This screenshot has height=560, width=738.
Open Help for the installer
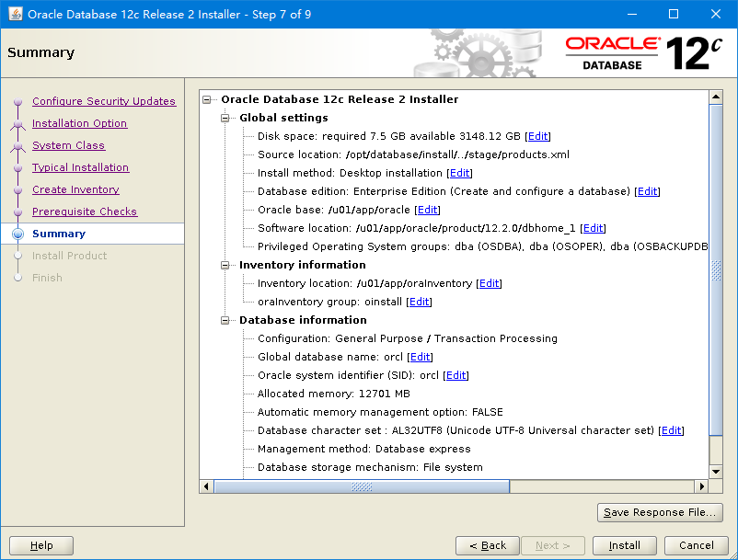tap(41, 545)
